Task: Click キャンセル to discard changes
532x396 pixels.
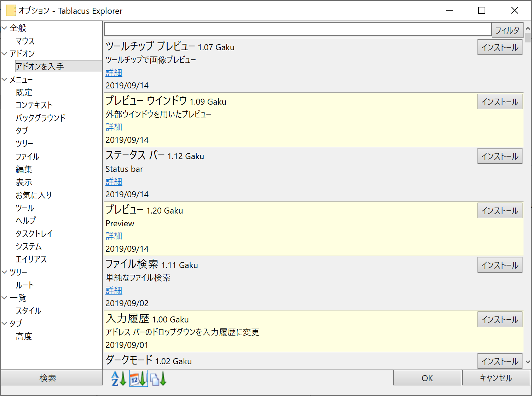Action: 496,378
